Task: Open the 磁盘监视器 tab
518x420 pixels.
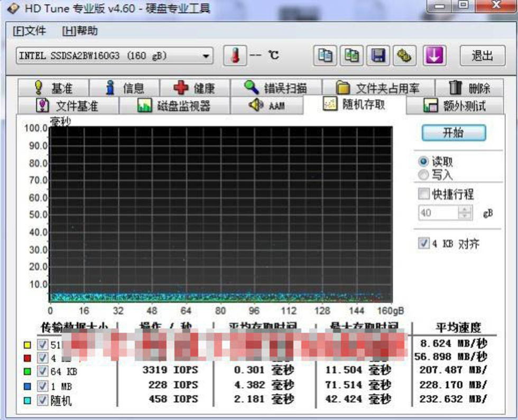Action: (173, 106)
